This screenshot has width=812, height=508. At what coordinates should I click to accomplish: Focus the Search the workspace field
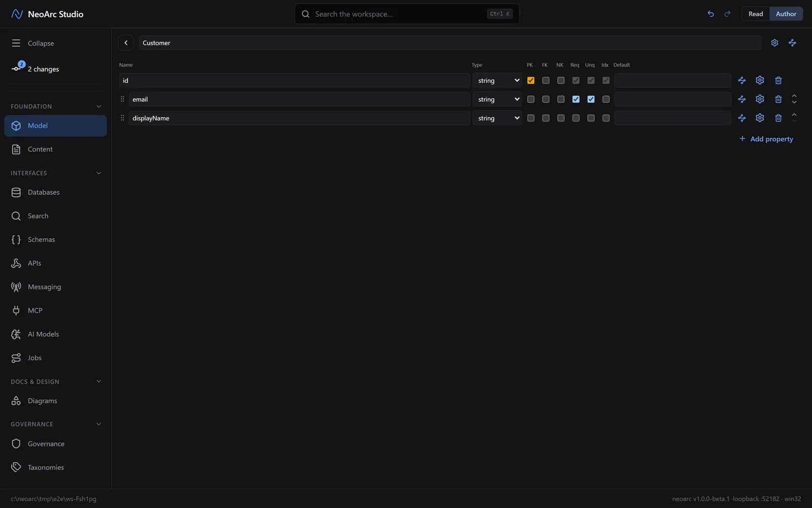coord(407,14)
